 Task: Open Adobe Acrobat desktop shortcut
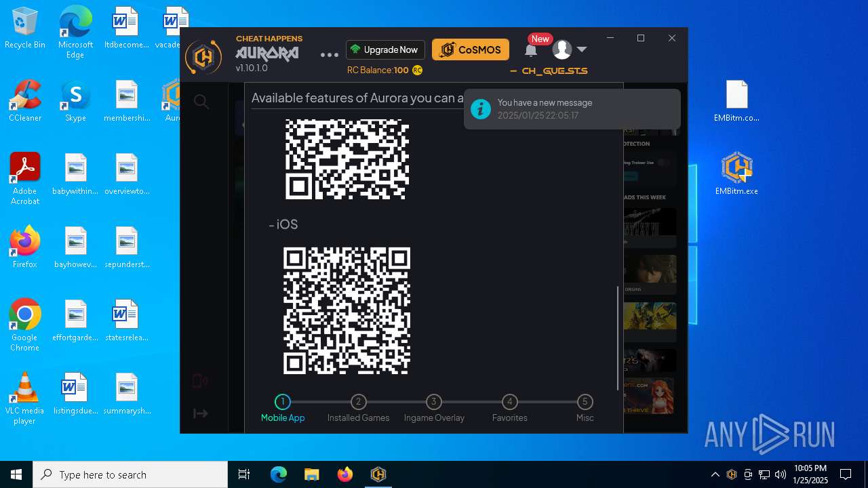(x=25, y=179)
